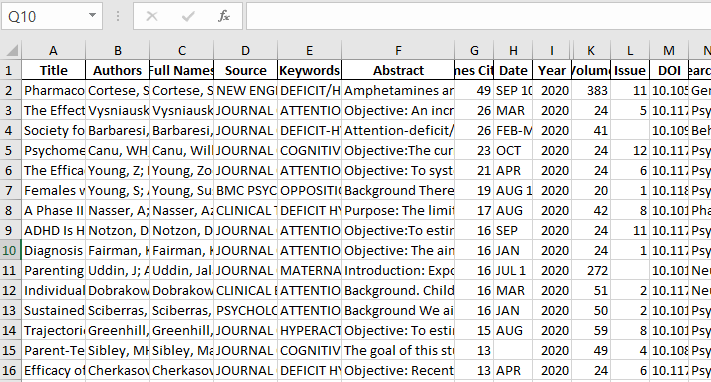Select row 1 header

tap(10, 70)
